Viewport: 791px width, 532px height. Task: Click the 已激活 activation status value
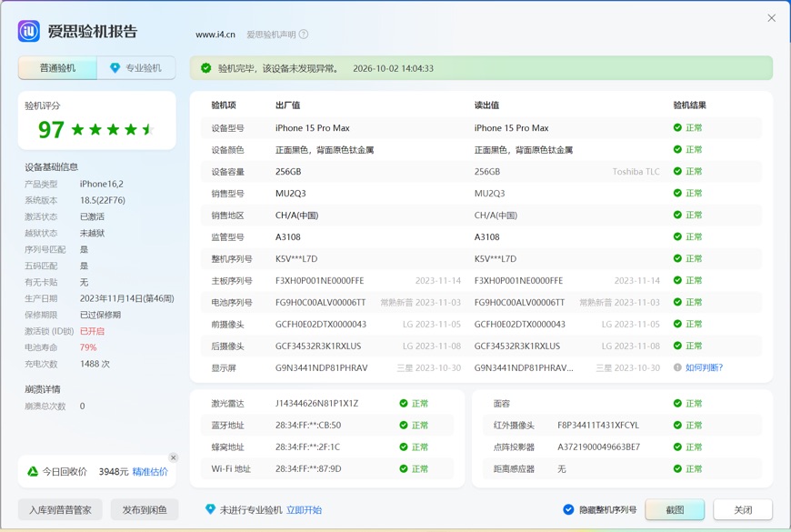(92, 216)
